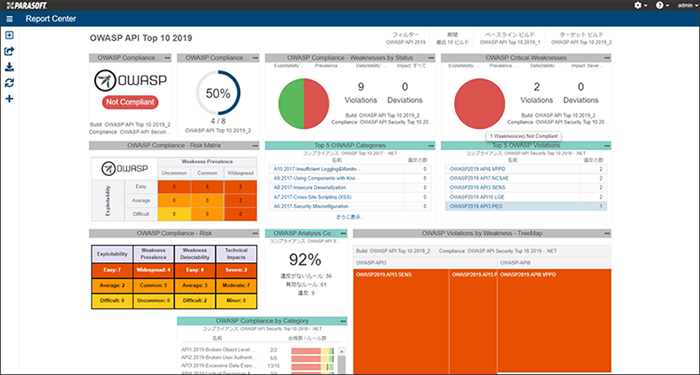The height and width of the screenshot is (375, 700).
Task: Open widget menu of Risk Matrix widget
Action: tap(255, 146)
